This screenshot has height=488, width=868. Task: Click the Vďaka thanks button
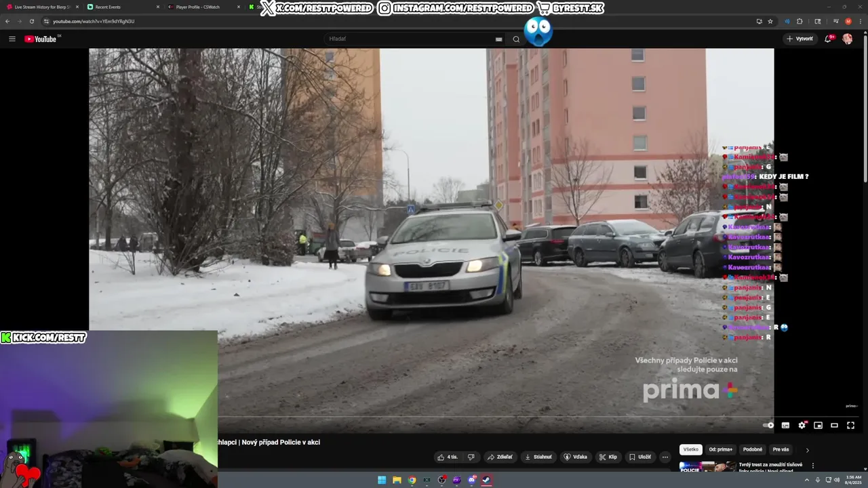pyautogui.click(x=576, y=457)
